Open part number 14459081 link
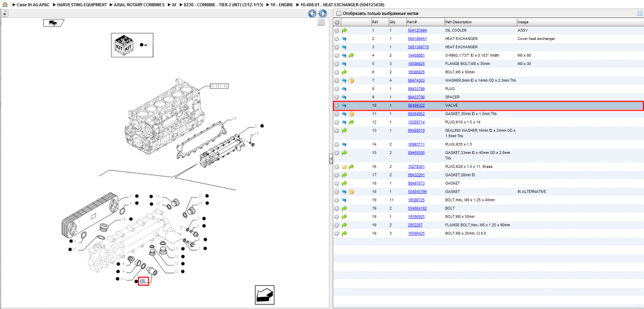644x309 pixels. [416, 55]
